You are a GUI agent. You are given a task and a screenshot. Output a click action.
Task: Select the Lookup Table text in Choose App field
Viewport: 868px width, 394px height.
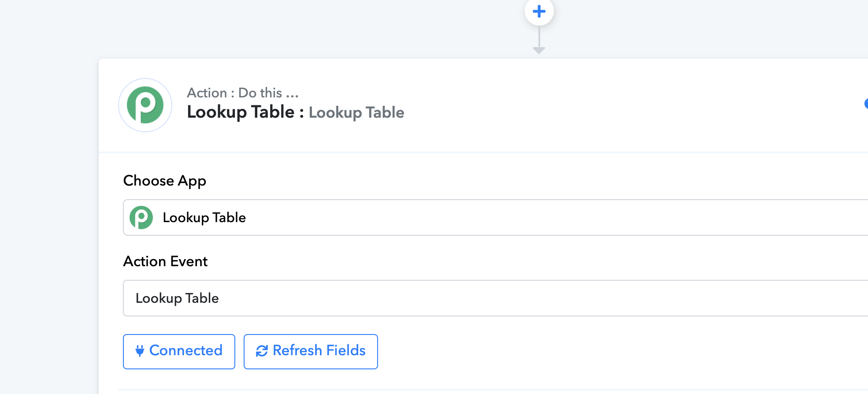pos(204,218)
